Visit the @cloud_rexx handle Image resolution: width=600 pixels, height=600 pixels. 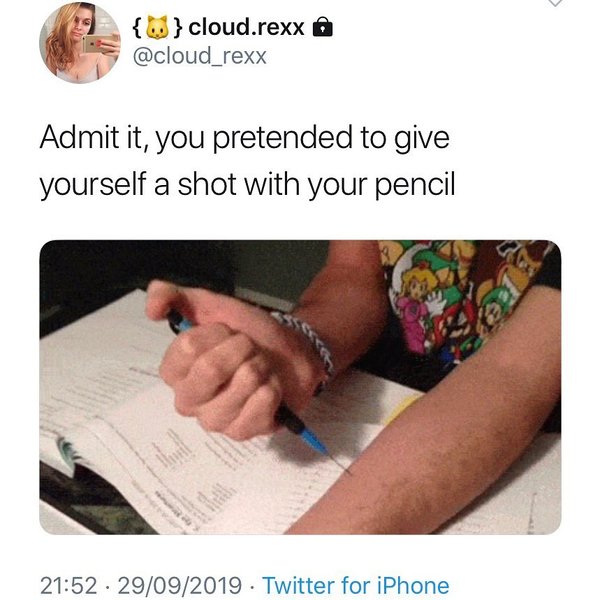click(x=199, y=55)
